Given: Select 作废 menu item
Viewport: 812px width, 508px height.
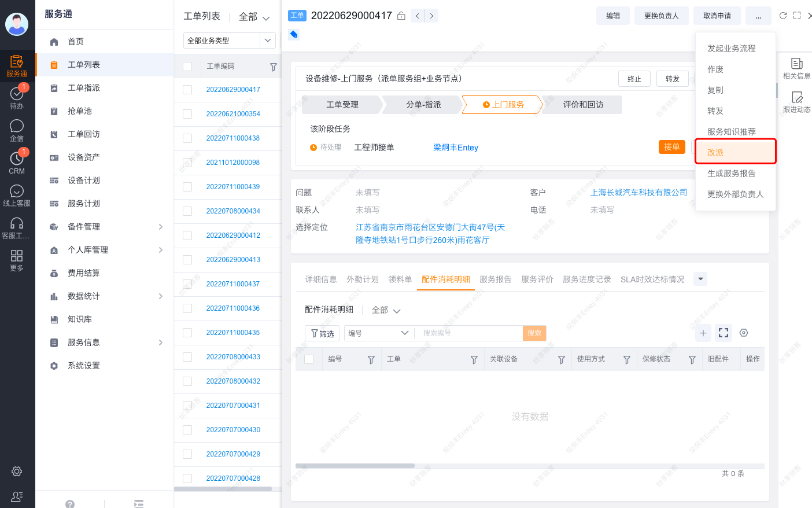Looking at the screenshot, I should pyautogui.click(x=736, y=69).
